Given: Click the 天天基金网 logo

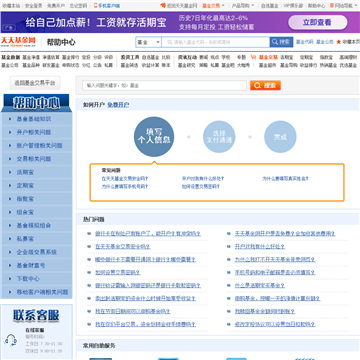Looking at the screenshot, I should point(18,42).
